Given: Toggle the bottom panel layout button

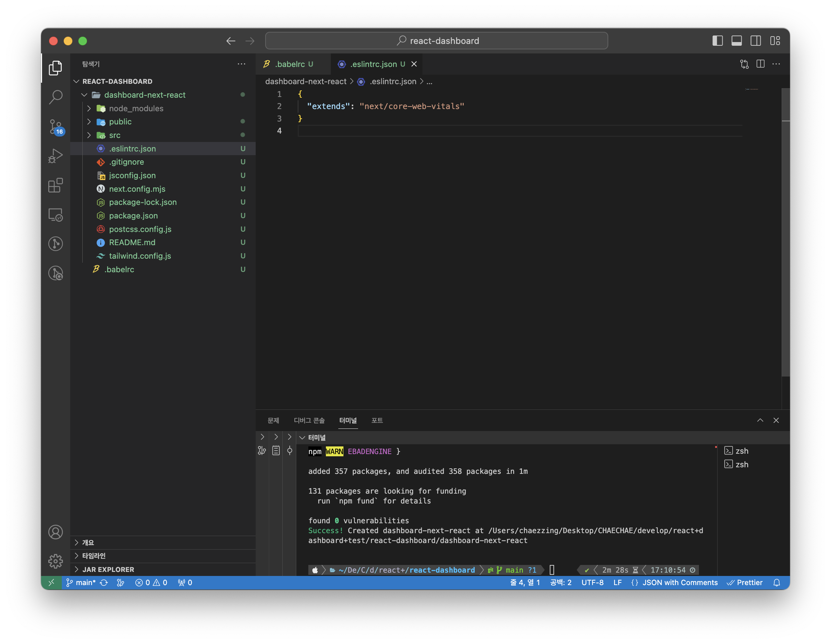Looking at the screenshot, I should (x=736, y=41).
